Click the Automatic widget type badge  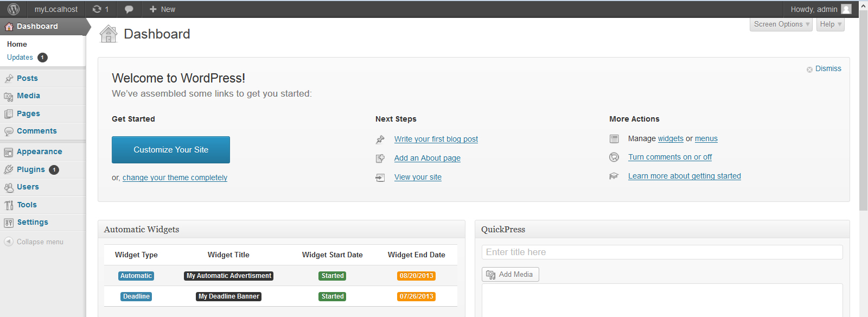136,276
